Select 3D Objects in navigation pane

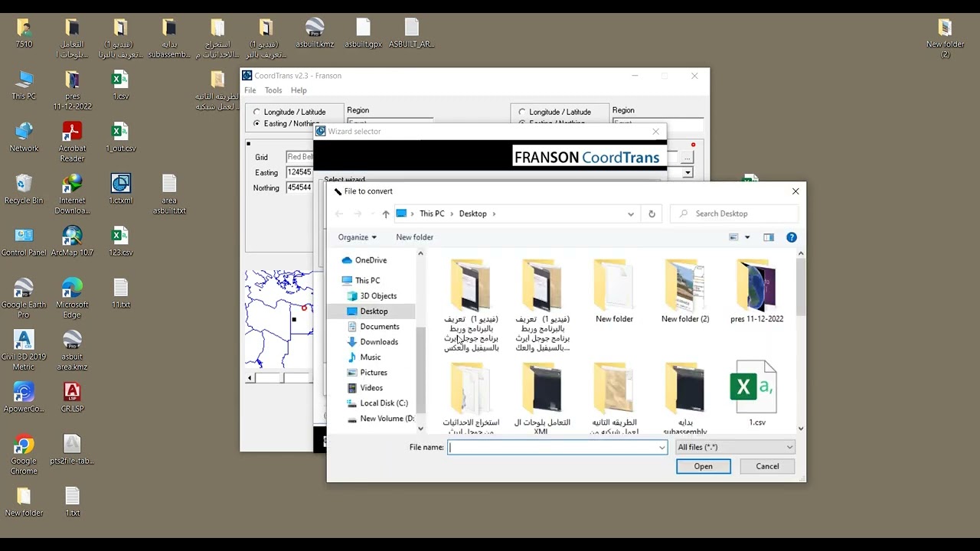click(x=378, y=296)
